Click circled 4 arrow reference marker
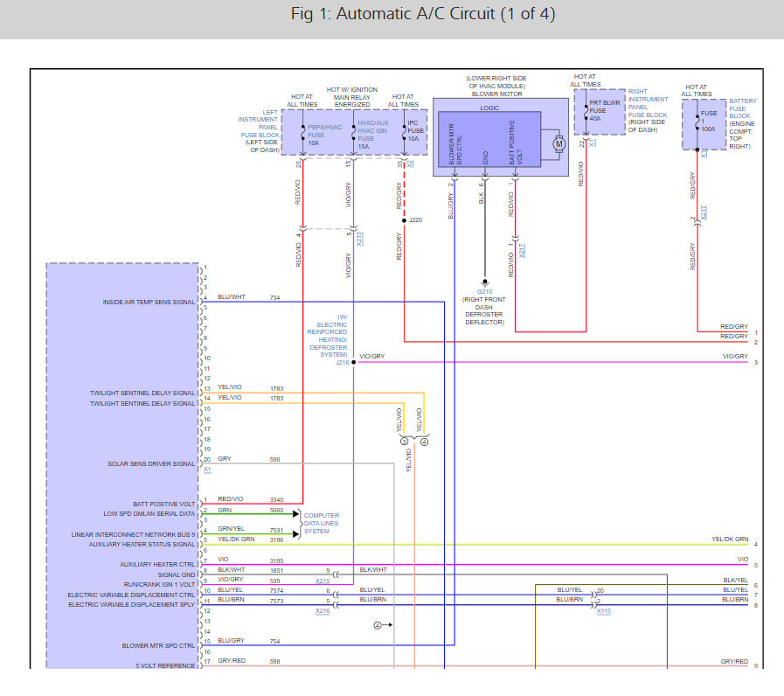The image size is (784, 696). [x=383, y=625]
